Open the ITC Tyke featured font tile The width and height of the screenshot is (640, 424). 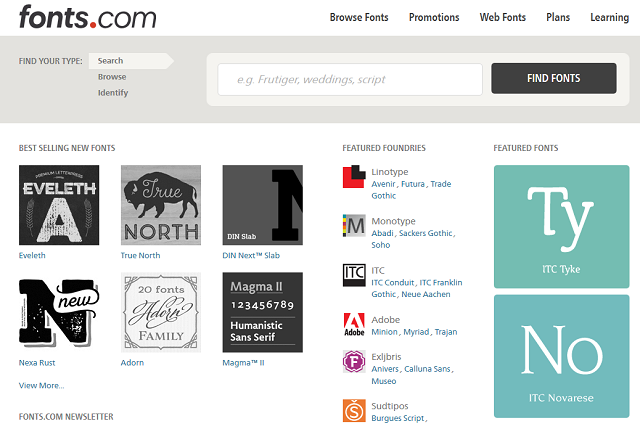[561, 226]
